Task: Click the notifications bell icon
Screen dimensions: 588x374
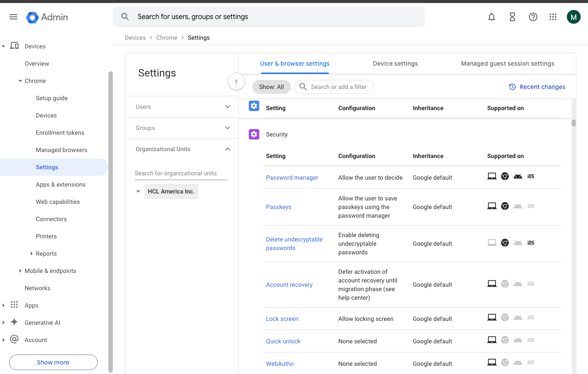Action: pyautogui.click(x=492, y=17)
